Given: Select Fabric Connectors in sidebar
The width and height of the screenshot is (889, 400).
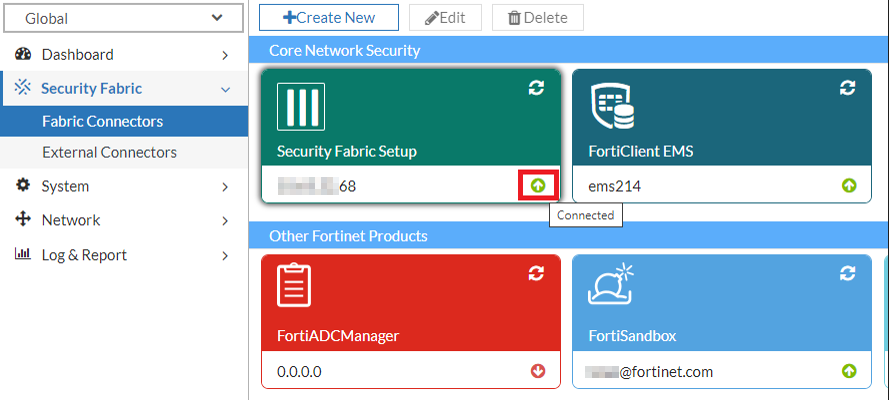Looking at the screenshot, I should pos(102,121).
